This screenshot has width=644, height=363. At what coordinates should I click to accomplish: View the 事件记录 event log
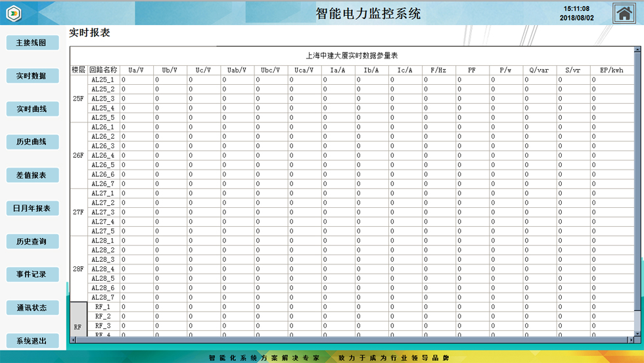[32, 275]
